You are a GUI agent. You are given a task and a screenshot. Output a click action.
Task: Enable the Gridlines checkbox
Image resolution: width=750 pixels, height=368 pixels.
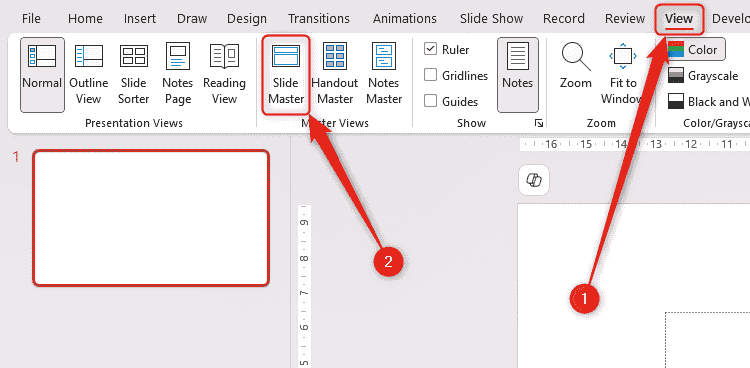click(430, 75)
